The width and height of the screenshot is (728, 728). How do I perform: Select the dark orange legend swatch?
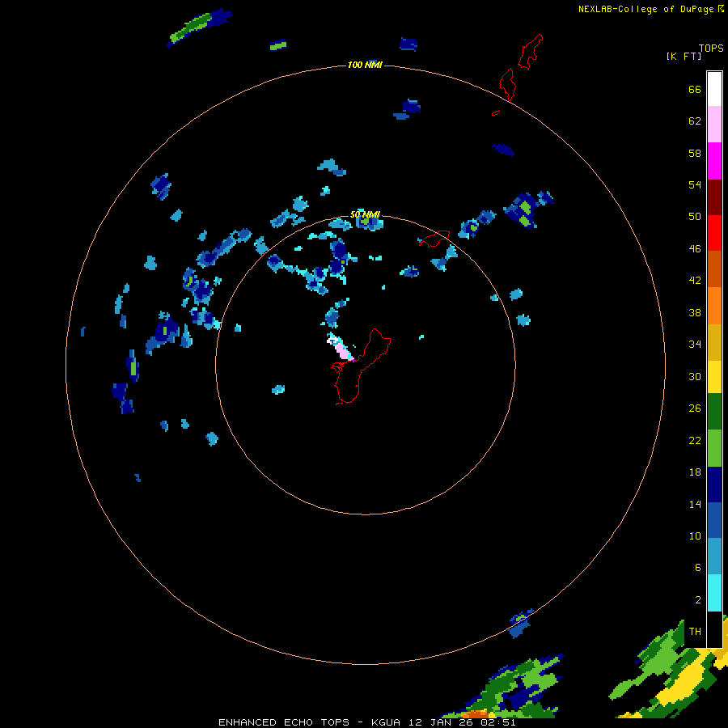[714, 269]
